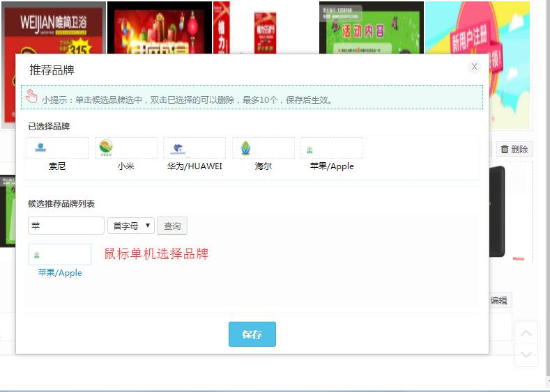Open the 新用户注册 banner thumbnail
The image size is (550, 392).
point(477,28)
